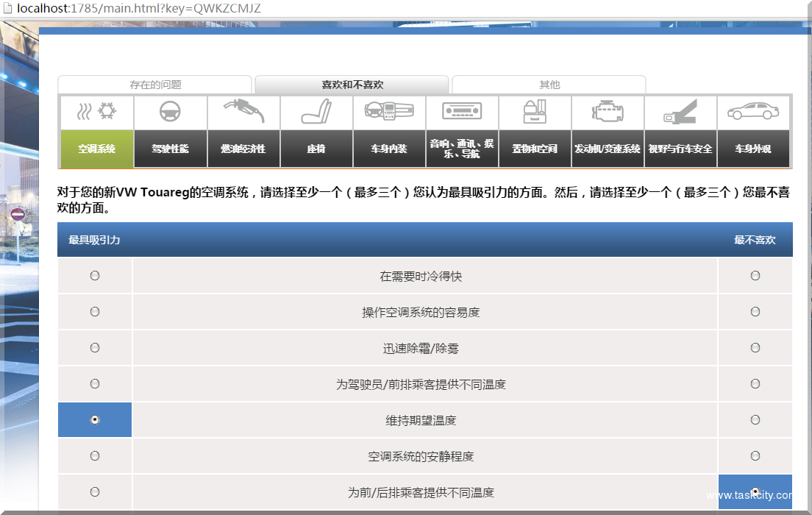Select the seatbelt visibility and safety icon
The width and height of the screenshot is (812, 515).
680,113
